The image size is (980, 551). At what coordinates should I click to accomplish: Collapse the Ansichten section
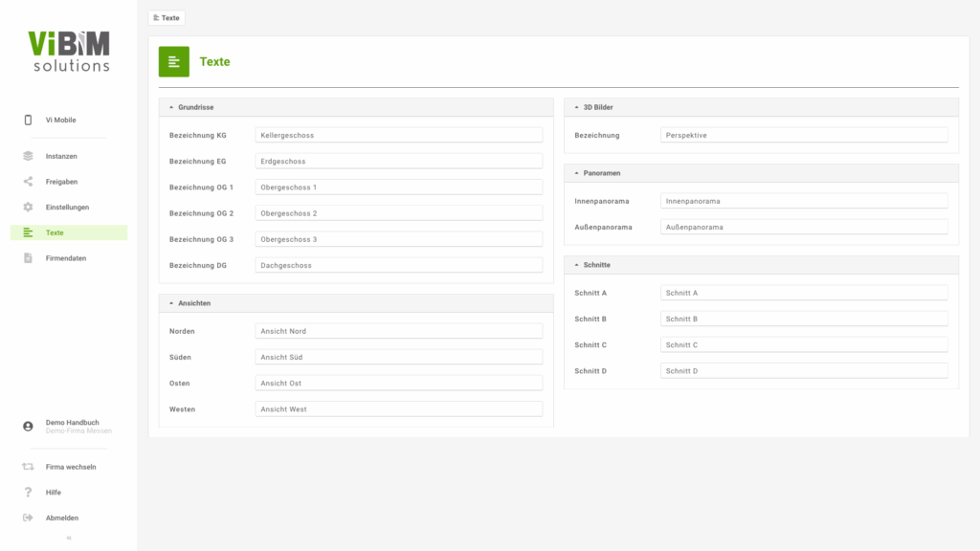pos(171,303)
